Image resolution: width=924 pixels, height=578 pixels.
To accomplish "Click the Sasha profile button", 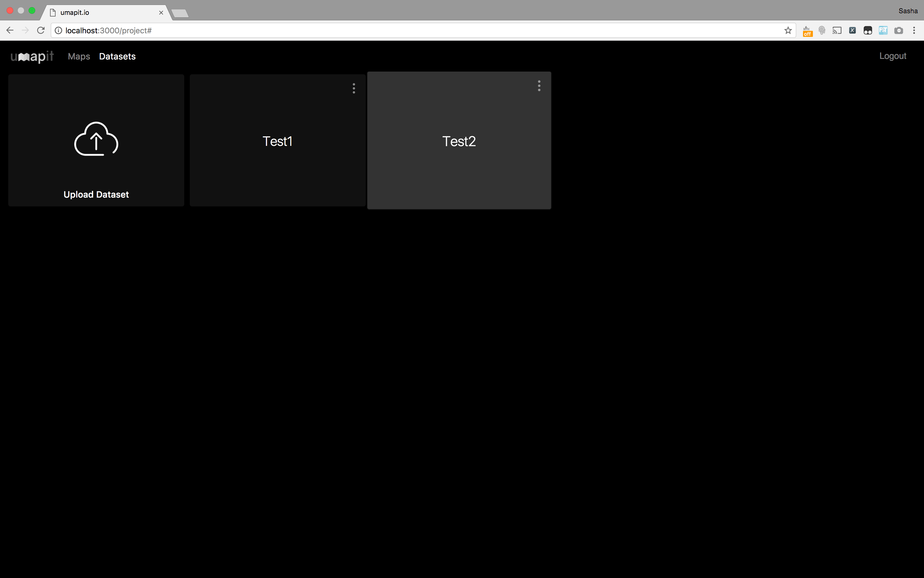I will tap(908, 11).
